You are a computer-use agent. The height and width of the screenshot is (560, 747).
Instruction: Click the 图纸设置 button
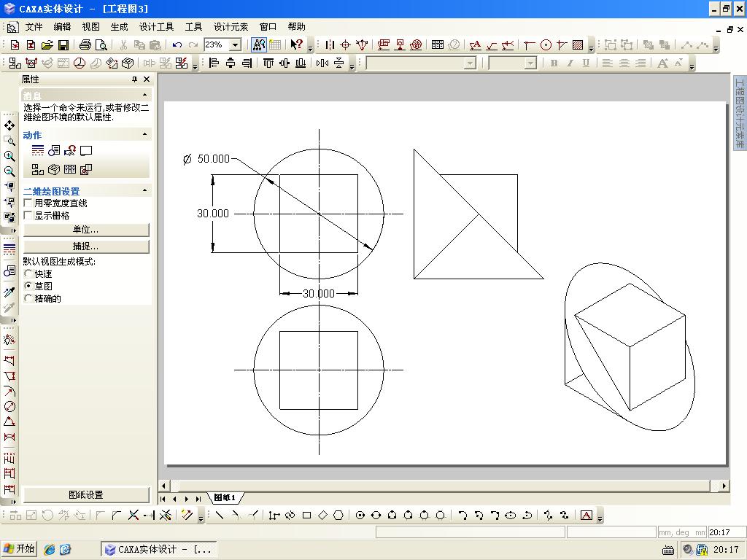(x=86, y=495)
